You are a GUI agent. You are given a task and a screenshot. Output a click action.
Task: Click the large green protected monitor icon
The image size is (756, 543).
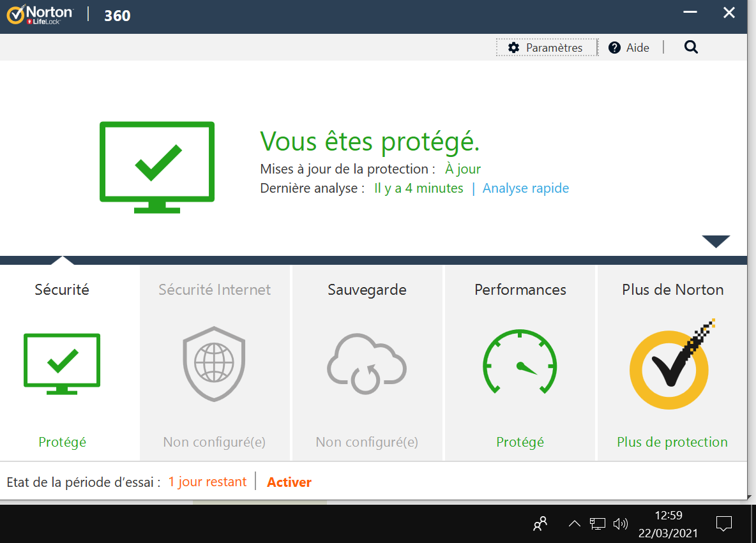pos(157,167)
